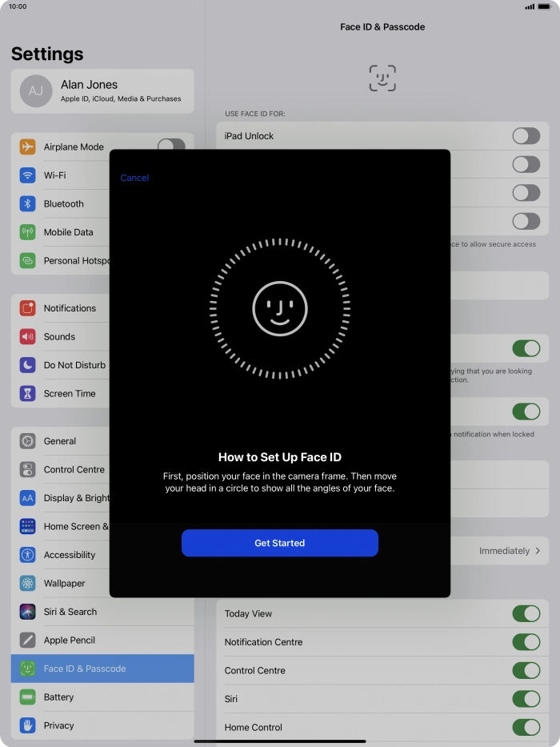
Task: Tap the smiley face in scanning circle
Action: [x=280, y=309]
